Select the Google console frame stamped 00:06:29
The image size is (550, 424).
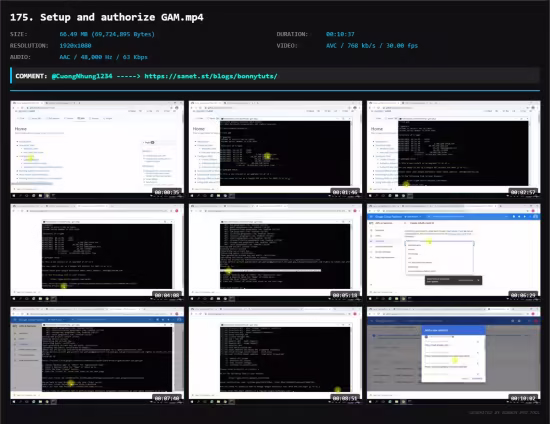click(454, 252)
